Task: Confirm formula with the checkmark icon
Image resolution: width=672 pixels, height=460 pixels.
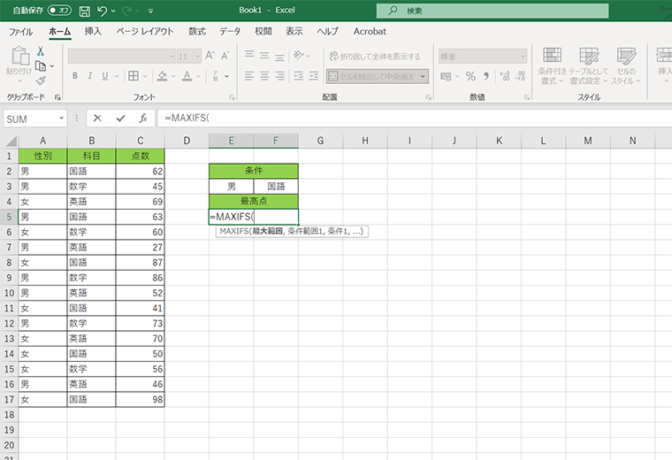Action: click(x=120, y=118)
